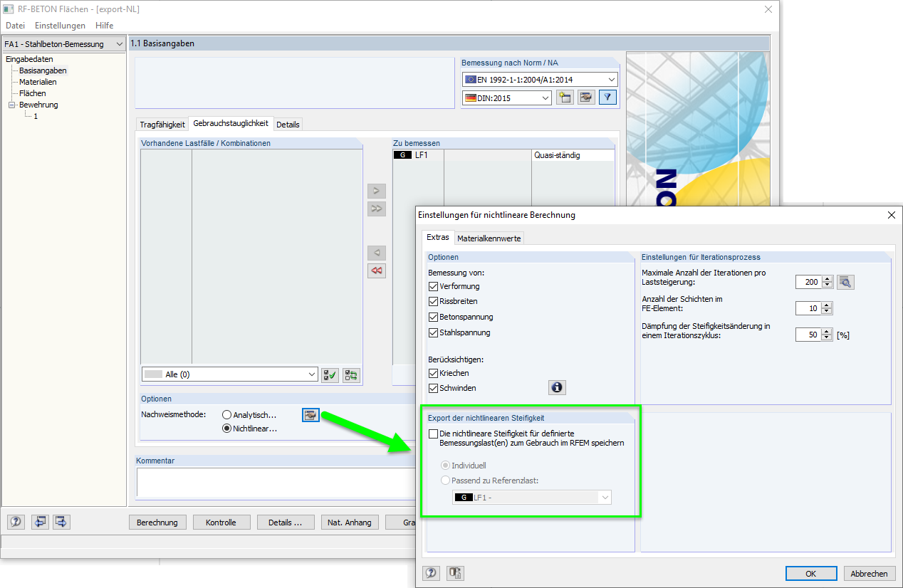Click the select-all check icon below load list
The height and width of the screenshot is (588, 903).
click(329, 374)
